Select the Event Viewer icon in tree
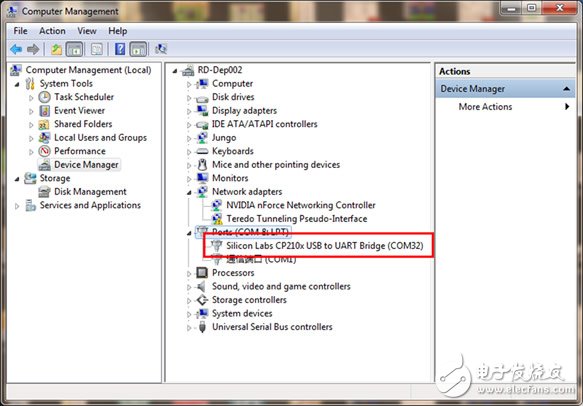Screen dimensions: 583x406 tap(45, 110)
